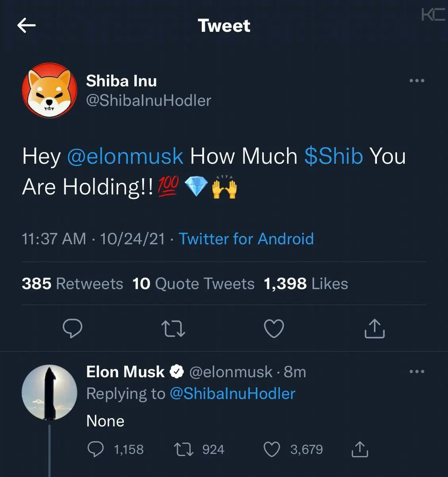View the 10 Quote Tweets

click(193, 284)
